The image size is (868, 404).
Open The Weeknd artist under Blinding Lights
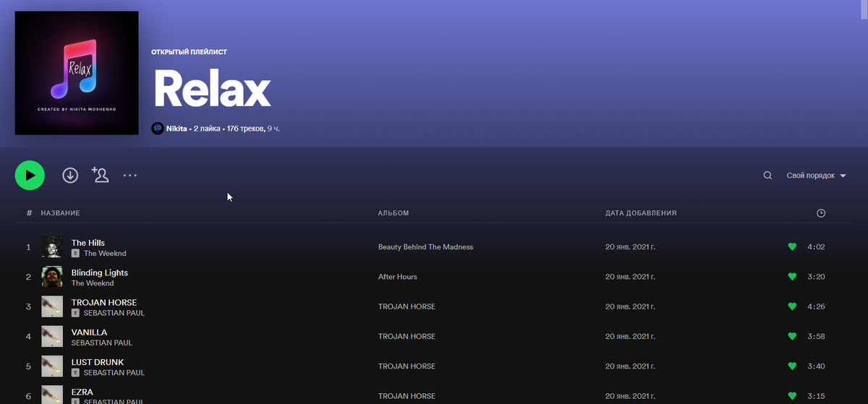click(93, 283)
